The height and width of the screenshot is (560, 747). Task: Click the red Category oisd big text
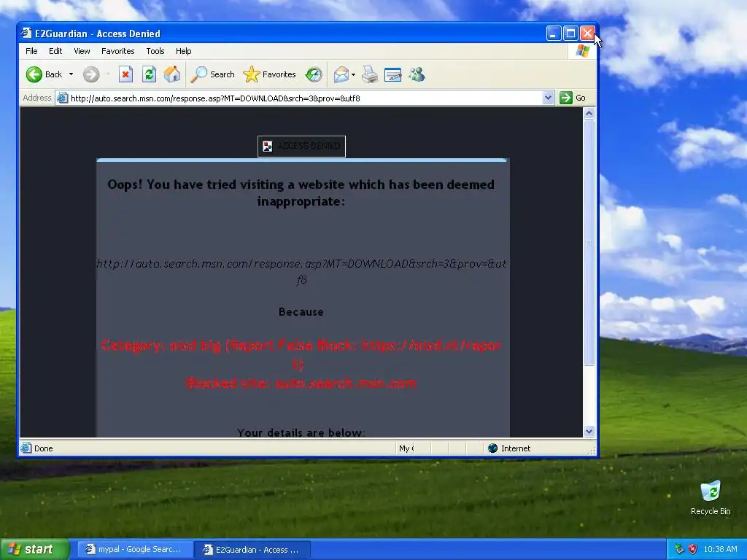pos(301,354)
